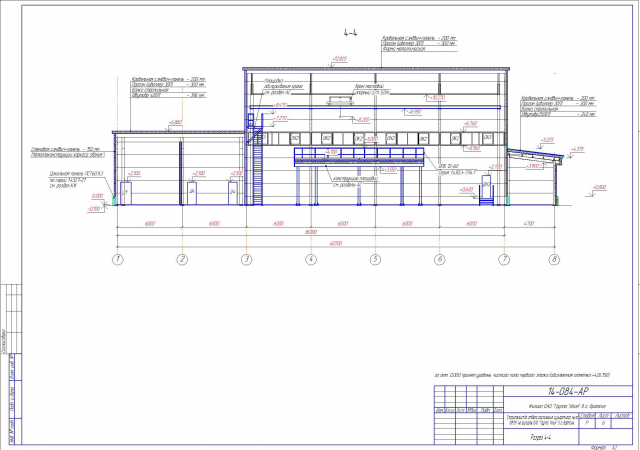Select the canopy elevation mark "+4.375"
Viewport: 640px width, 450px height.
coord(578,149)
